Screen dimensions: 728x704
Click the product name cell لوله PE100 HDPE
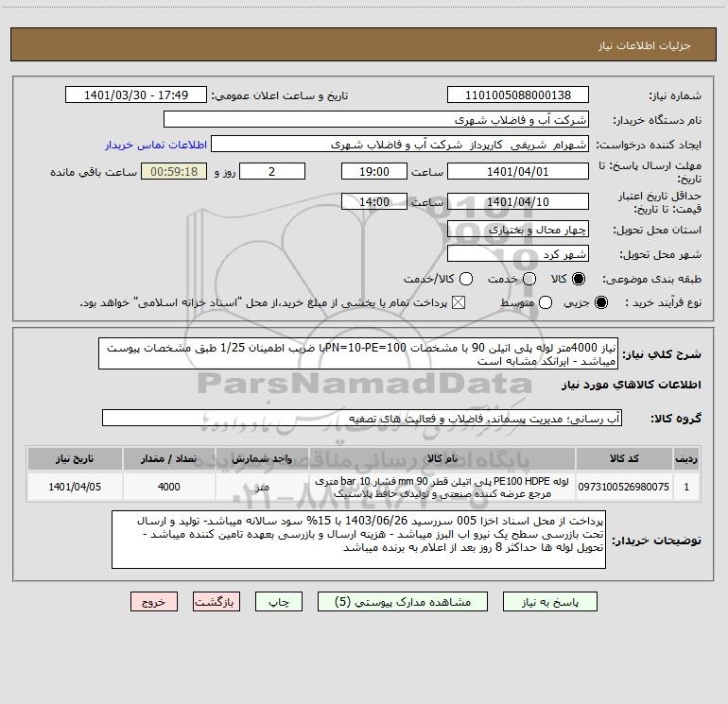click(x=442, y=487)
